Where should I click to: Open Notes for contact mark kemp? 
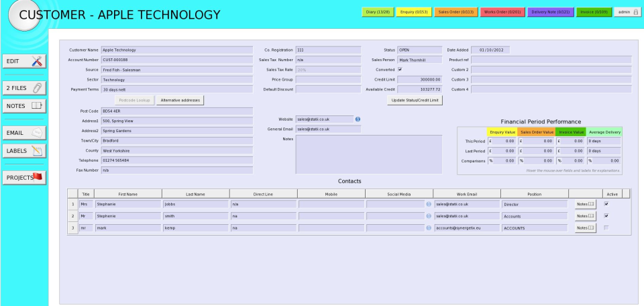585,227
